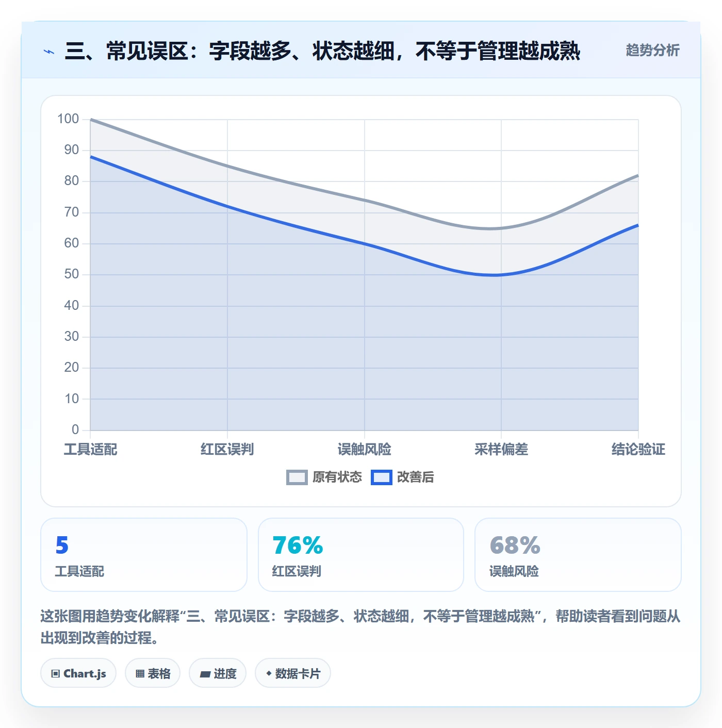Toggle the 改善后 legend swatch

(x=382, y=477)
